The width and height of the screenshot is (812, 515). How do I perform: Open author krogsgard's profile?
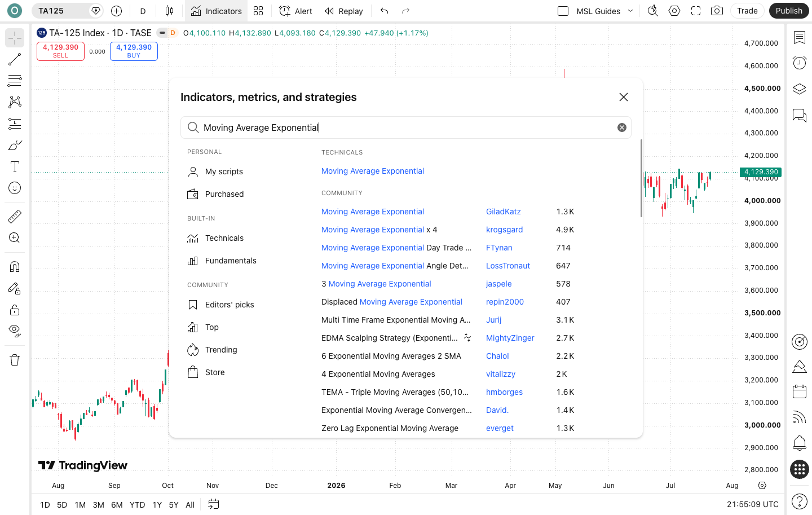504,230
